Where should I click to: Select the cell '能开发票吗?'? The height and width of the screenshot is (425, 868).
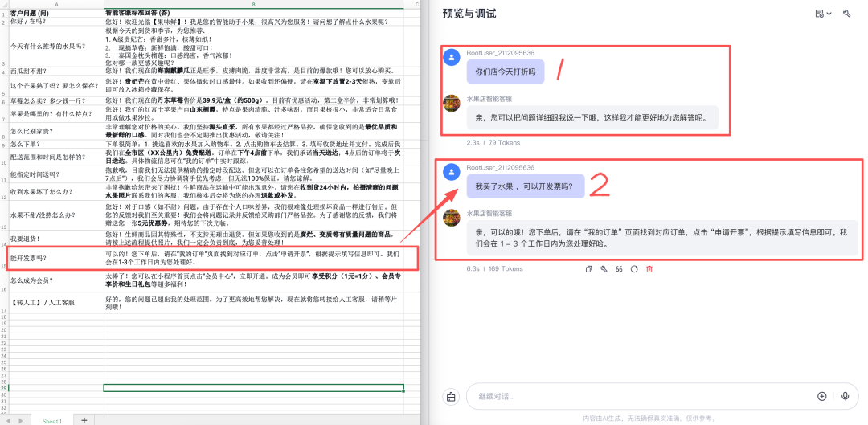coord(56,258)
